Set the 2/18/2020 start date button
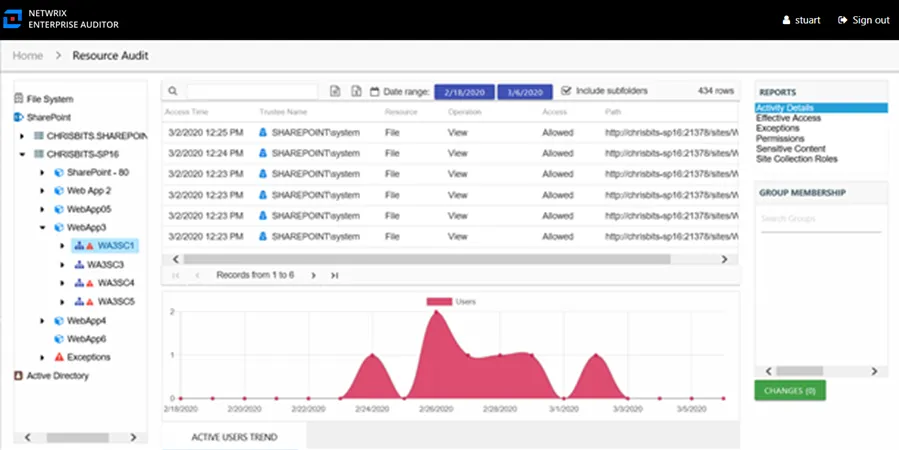This screenshot has width=899, height=450. pos(464,92)
